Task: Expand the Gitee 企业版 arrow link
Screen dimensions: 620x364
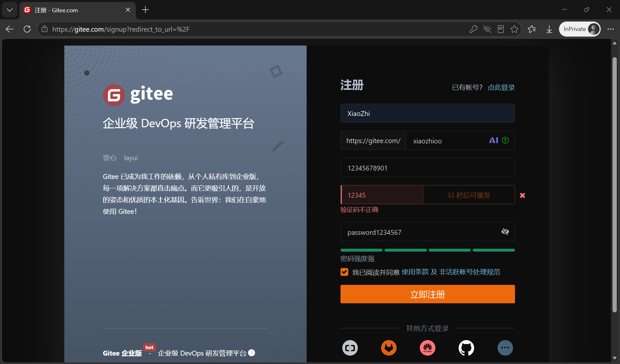Action: tap(252, 353)
